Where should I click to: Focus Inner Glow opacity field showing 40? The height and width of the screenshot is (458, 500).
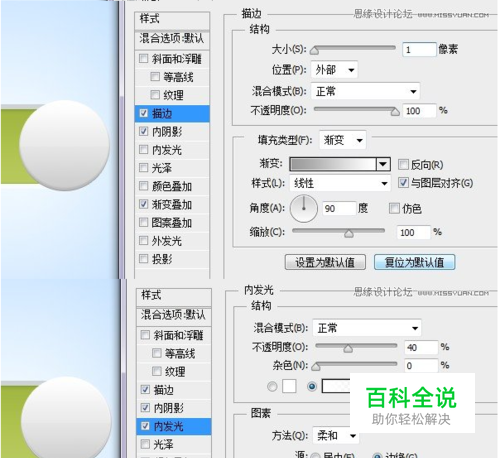421,347
